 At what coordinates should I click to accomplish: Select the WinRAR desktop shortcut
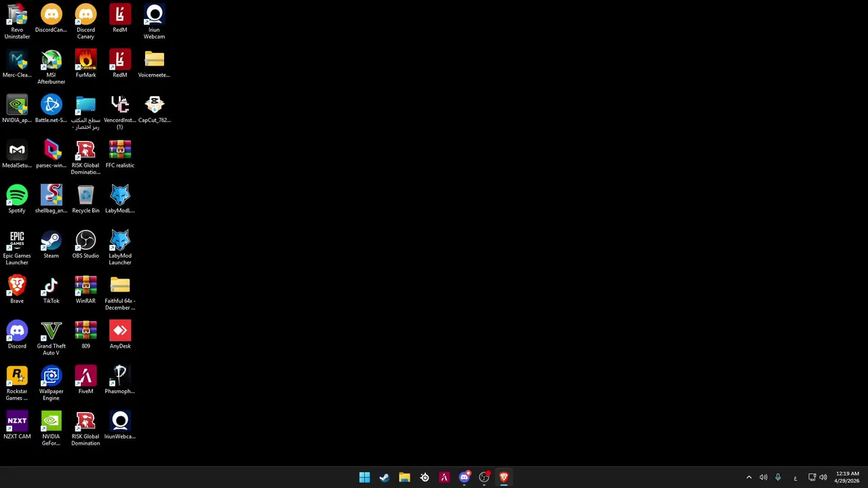pos(85,289)
